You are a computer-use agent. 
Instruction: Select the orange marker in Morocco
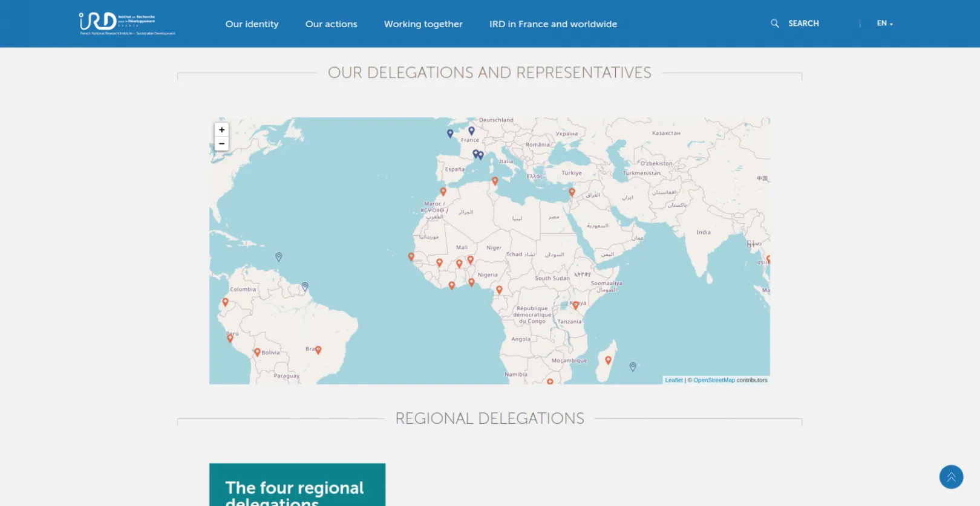point(443,191)
